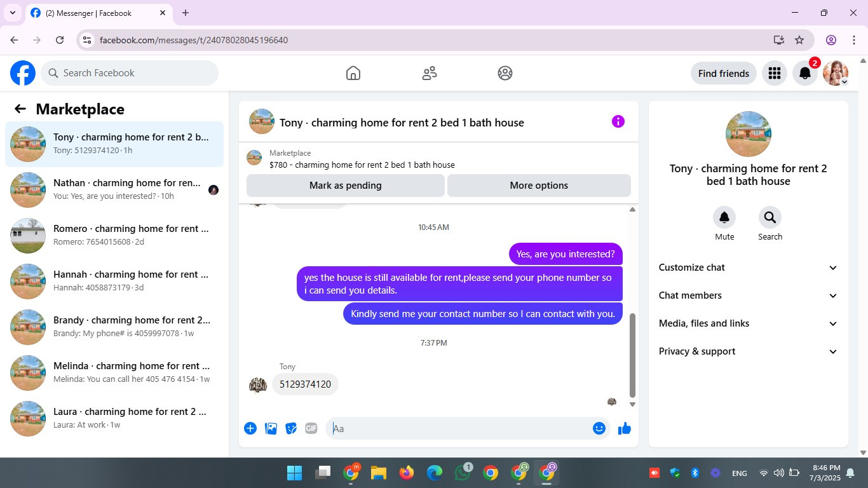This screenshot has width=868, height=488.
Task: Click the chat messages scrollbar thumb
Action: click(632, 355)
